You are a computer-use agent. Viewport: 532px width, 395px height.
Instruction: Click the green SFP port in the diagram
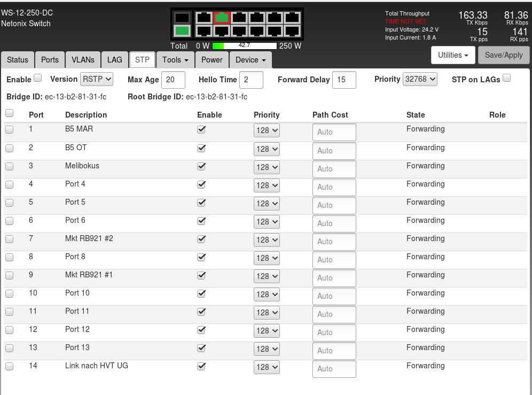pyautogui.click(x=182, y=31)
